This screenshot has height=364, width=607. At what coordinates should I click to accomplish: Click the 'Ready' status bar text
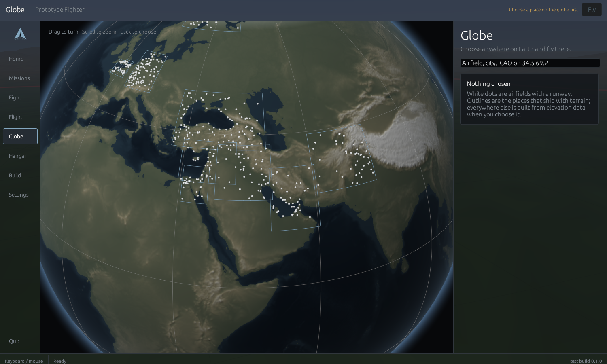60,361
